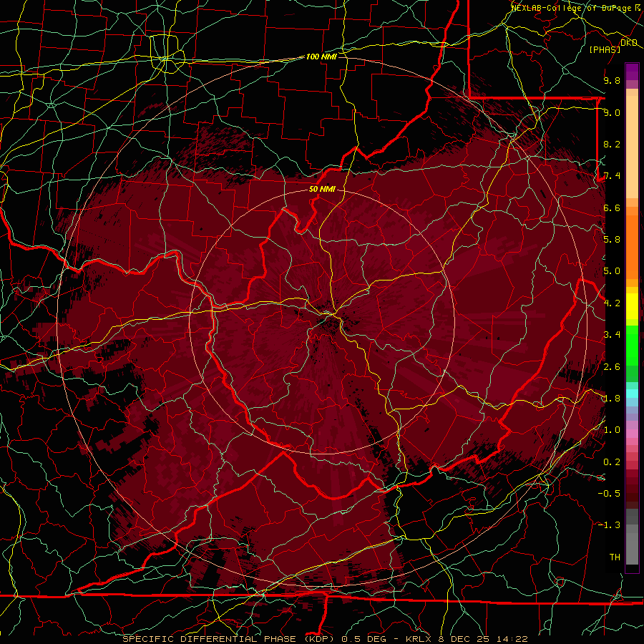Click the "14:22" timestamp in the caption

click(x=512, y=639)
